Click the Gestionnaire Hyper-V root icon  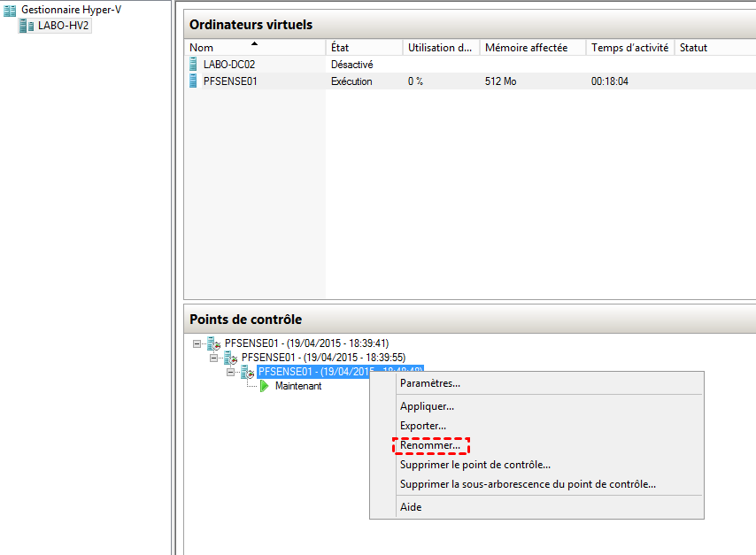[x=10, y=10]
